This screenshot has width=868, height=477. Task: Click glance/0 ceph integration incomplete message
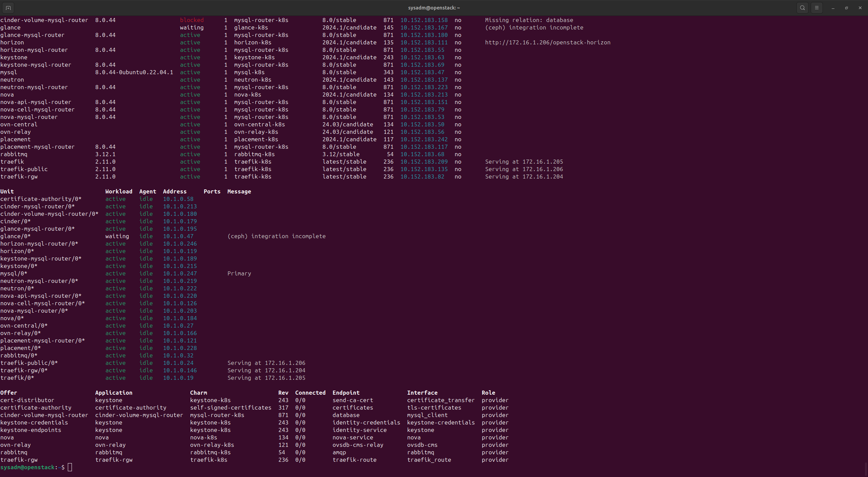pos(276,236)
